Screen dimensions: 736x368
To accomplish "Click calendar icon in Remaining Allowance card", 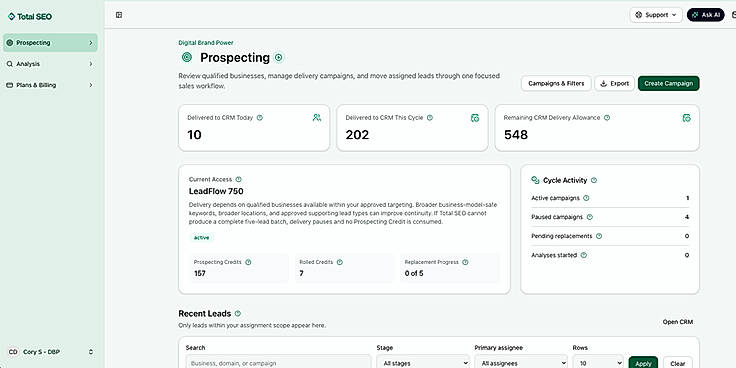I will tap(687, 118).
